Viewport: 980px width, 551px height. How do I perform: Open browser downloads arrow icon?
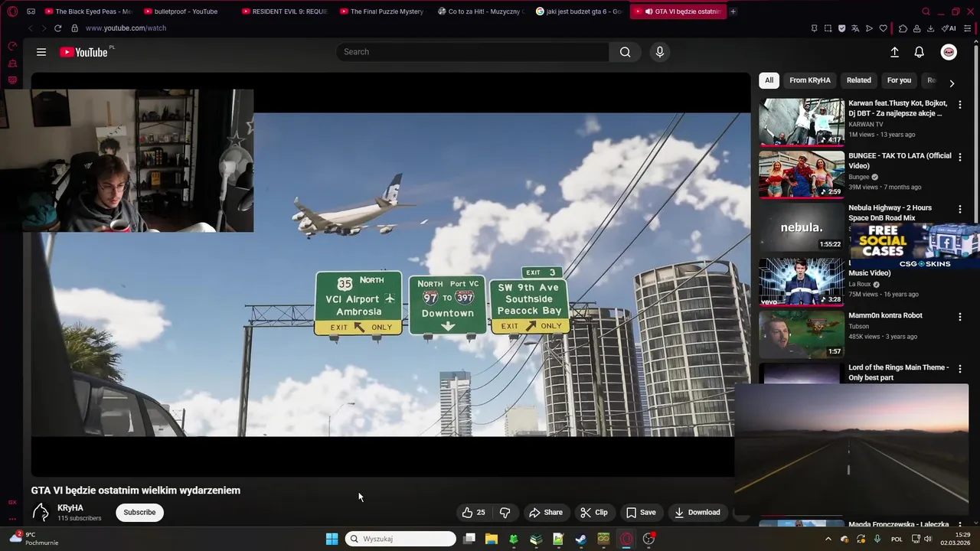click(x=930, y=28)
